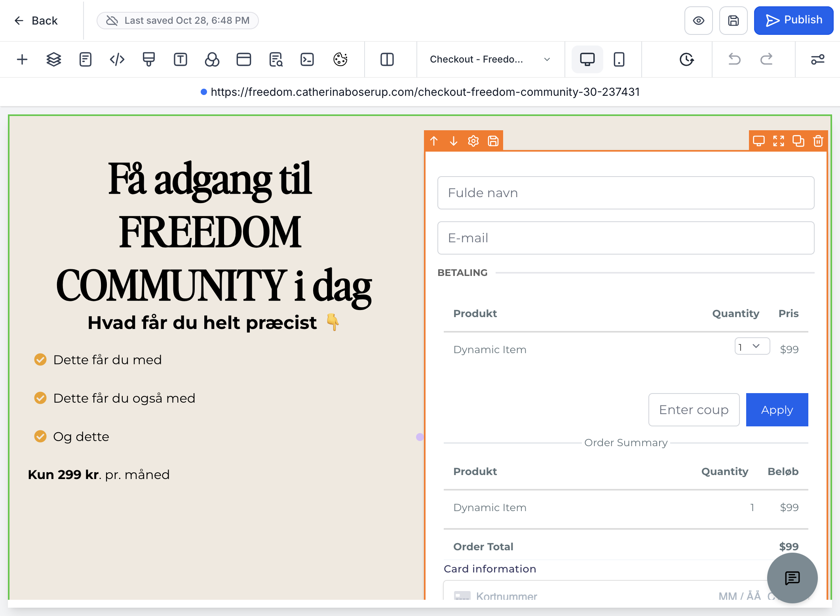Open the cookie consent icon

[x=340, y=59]
